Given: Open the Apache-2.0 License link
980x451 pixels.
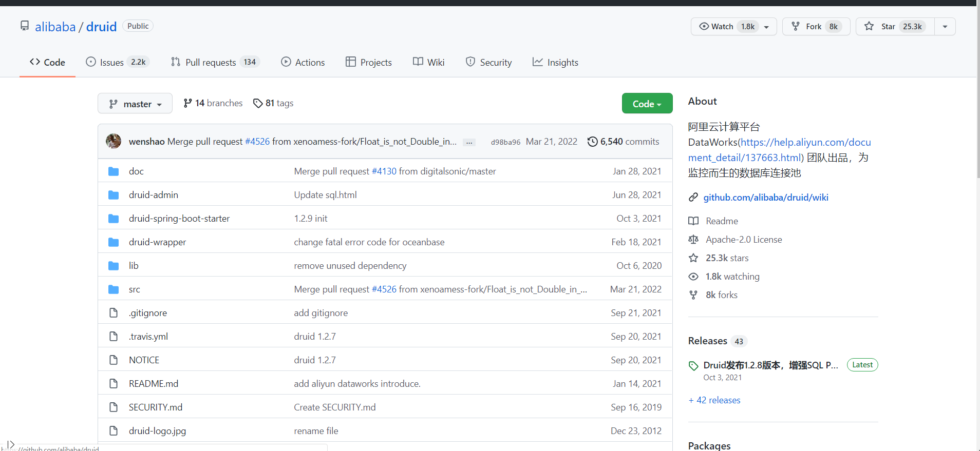Looking at the screenshot, I should click(x=744, y=240).
